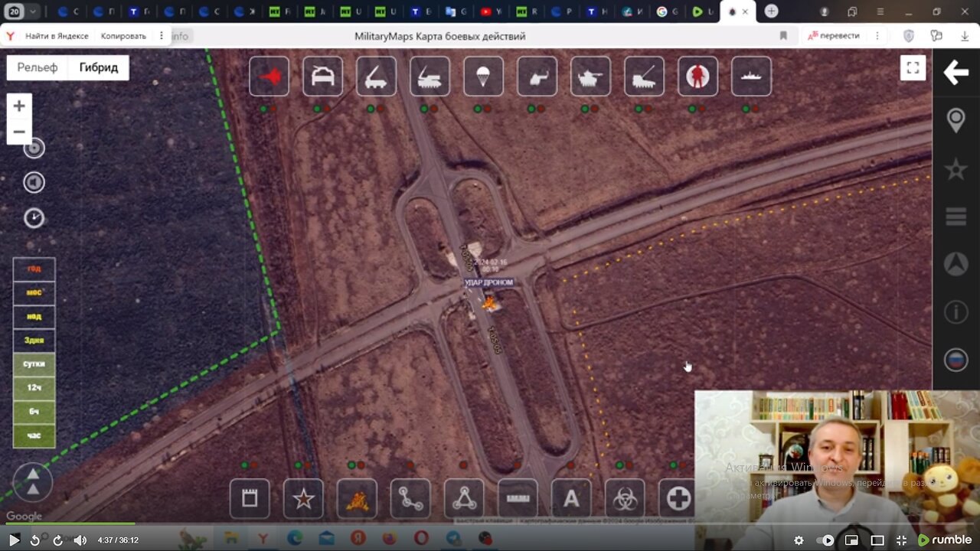Enable theater mode in player
Image resolution: width=980 pixels, height=551 pixels.
click(x=877, y=540)
